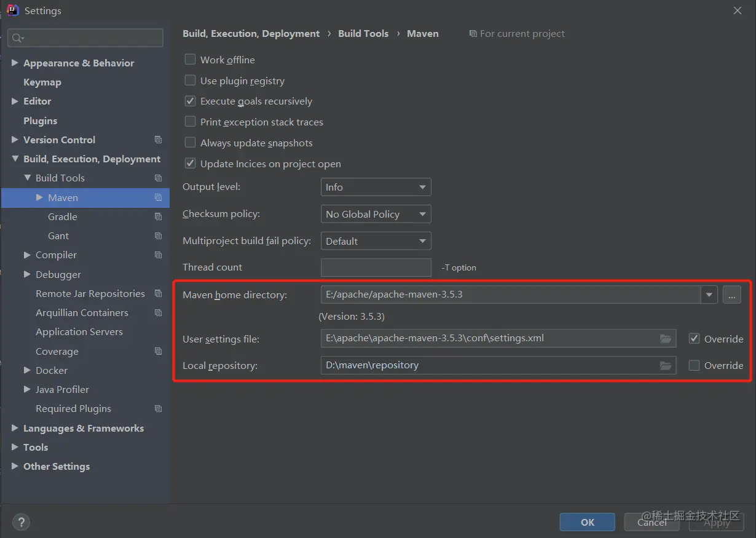The image size is (756, 538).
Task: Click the project-level icon beside Version Control
Action: pos(158,140)
